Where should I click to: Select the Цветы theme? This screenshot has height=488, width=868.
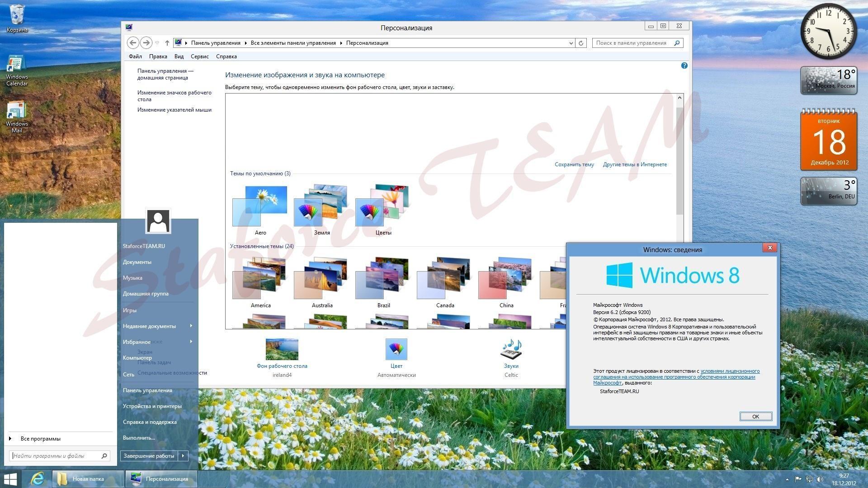pos(383,210)
